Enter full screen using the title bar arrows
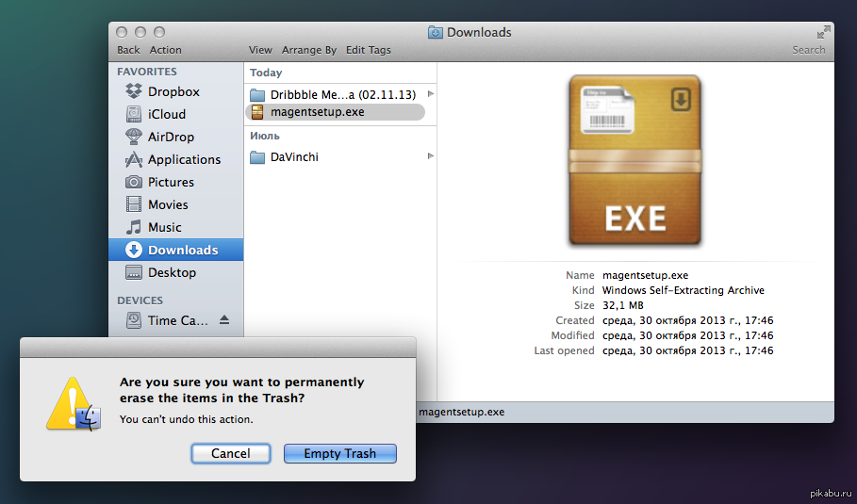857x504 pixels. tap(823, 33)
